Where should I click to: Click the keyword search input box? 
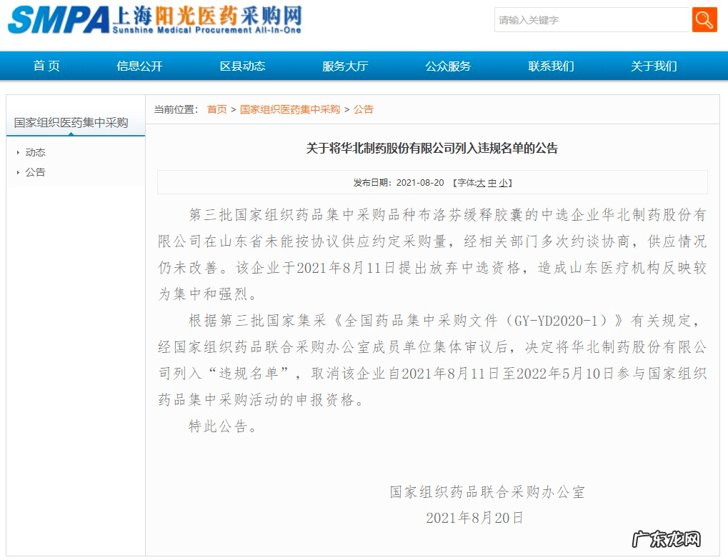pyautogui.click(x=592, y=19)
